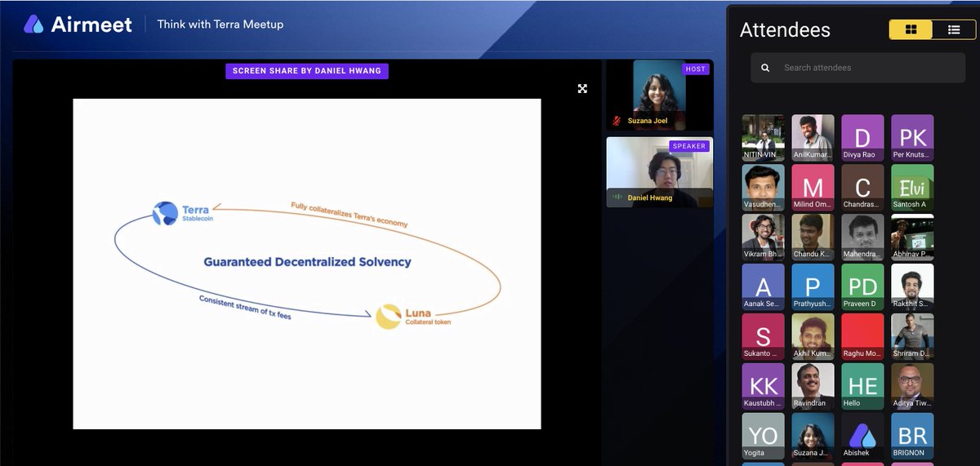Open Chandu K attendee card

813,237
